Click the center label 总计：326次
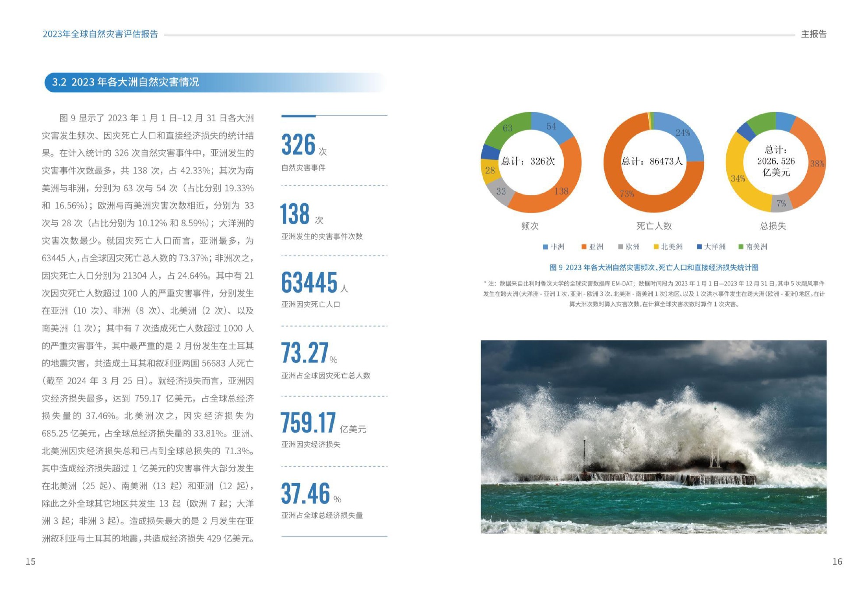This screenshot has height=590, width=868. [528, 161]
